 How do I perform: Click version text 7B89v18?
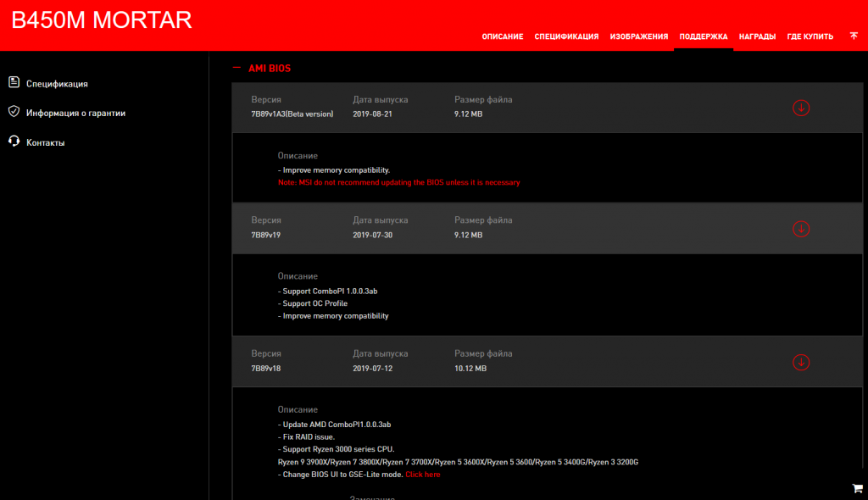coord(265,368)
